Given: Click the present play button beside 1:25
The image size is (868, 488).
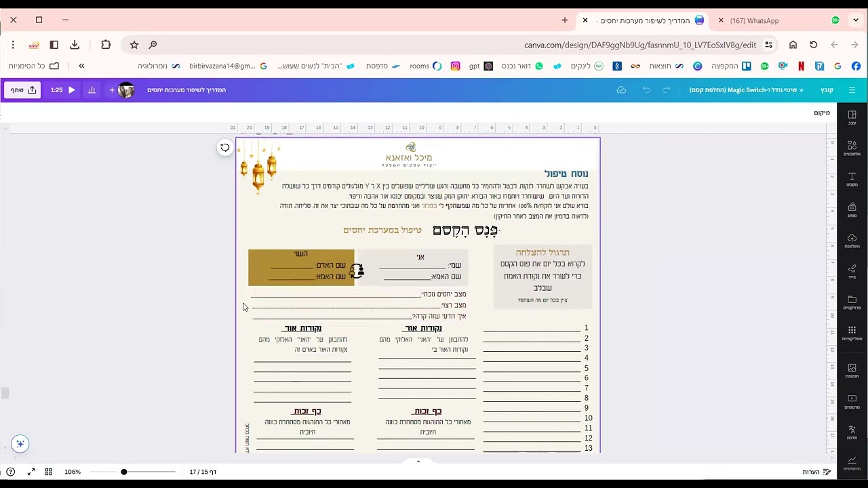Looking at the screenshot, I should click(71, 89).
